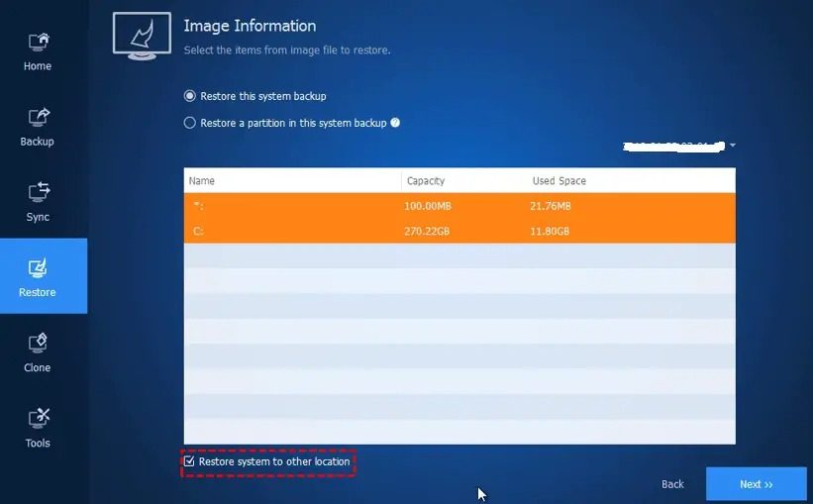Open the Sync section icon
This screenshot has width=813, height=504.
(x=39, y=192)
